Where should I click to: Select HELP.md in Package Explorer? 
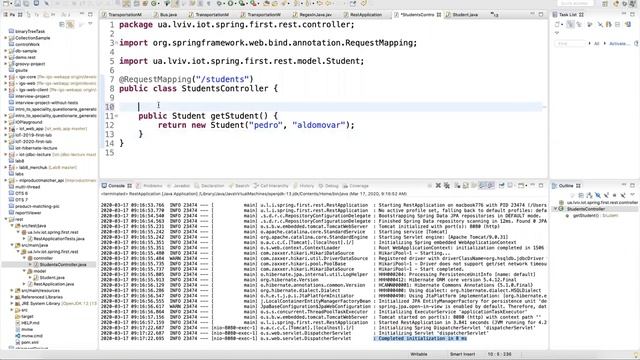click(30, 322)
